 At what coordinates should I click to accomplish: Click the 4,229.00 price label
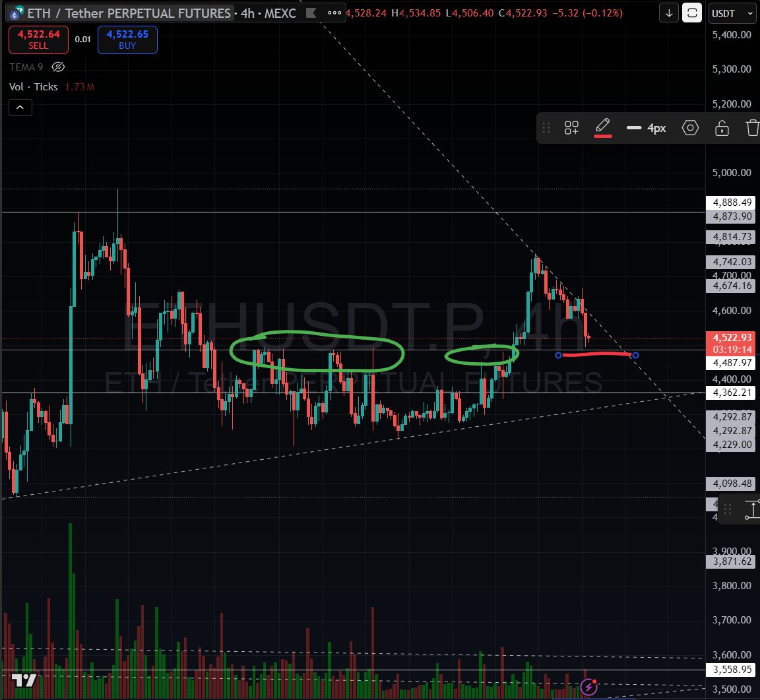(732, 445)
